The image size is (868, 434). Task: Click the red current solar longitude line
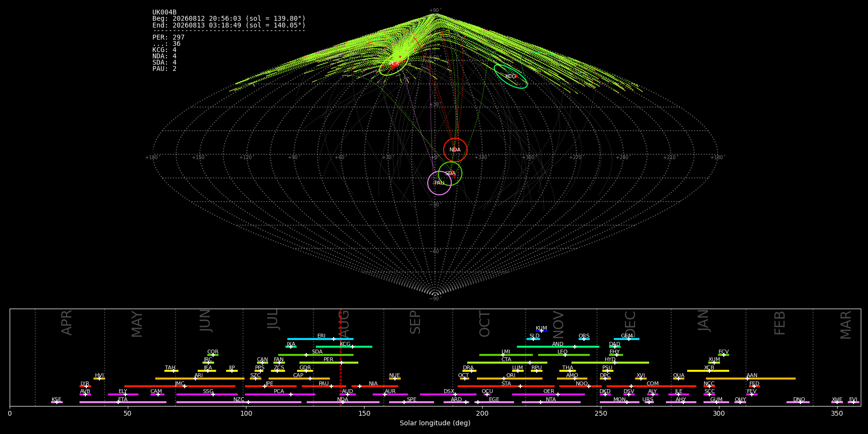point(340,357)
